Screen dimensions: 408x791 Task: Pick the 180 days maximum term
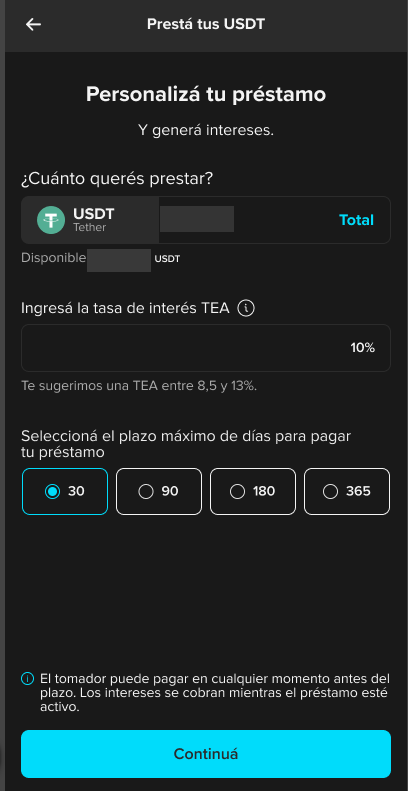click(253, 491)
